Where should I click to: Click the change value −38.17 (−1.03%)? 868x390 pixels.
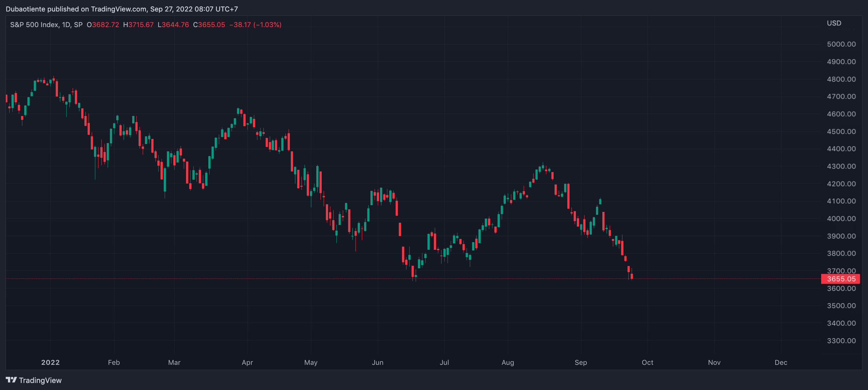tap(255, 25)
